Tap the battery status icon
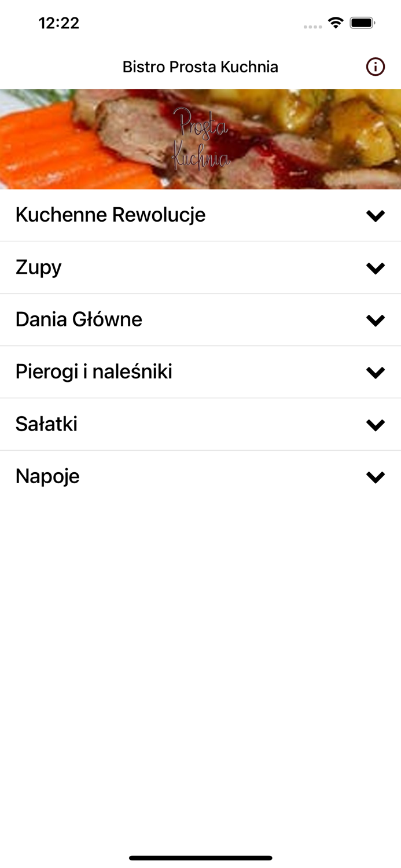This screenshot has width=401, height=868. pyautogui.click(x=362, y=23)
